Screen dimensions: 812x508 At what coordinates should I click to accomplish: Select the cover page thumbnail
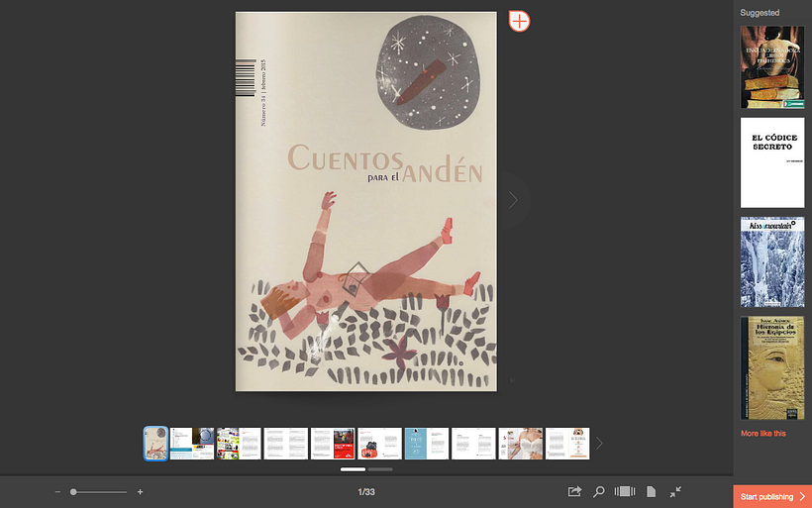coord(155,444)
